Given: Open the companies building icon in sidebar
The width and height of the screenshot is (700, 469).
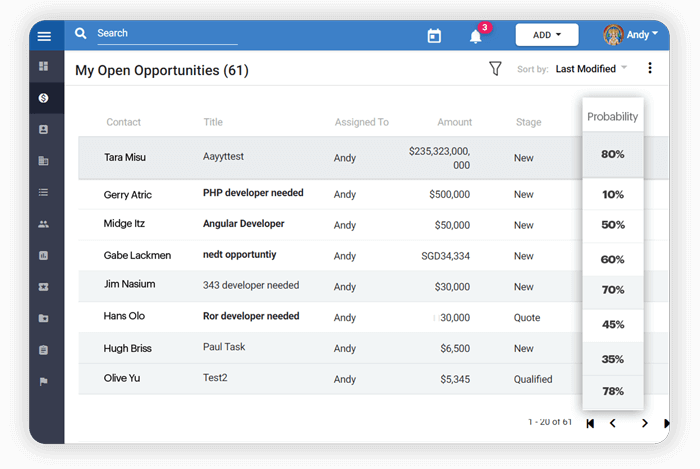Looking at the screenshot, I should click(x=43, y=161).
